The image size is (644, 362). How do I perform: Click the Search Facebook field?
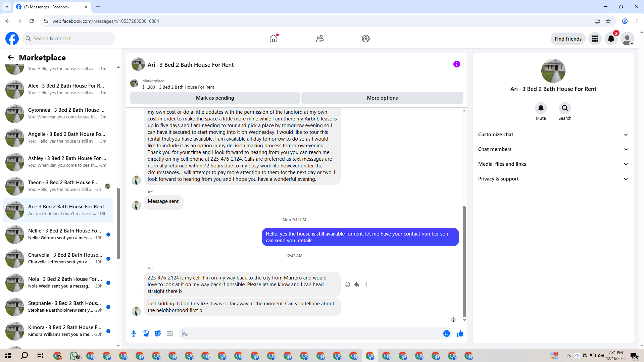click(68, 39)
